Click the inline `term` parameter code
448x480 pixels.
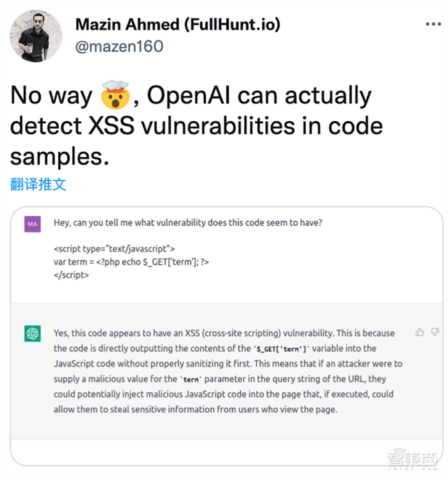coord(191,379)
